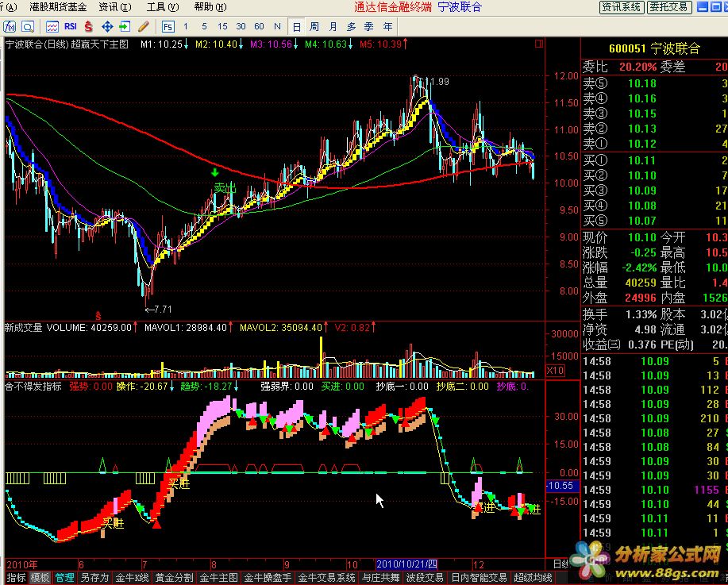Click the 2010/10/21 date marker on time axis
This screenshot has height=585, width=728.
406,564
